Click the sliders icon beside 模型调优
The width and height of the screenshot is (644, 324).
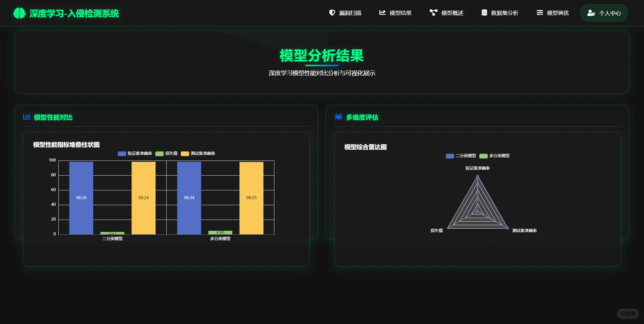[539, 12]
